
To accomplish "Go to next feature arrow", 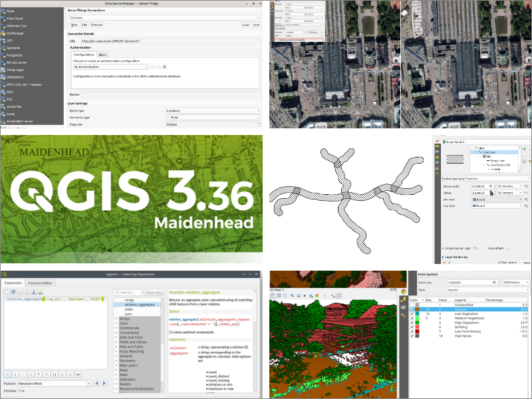I will pos(104,384).
